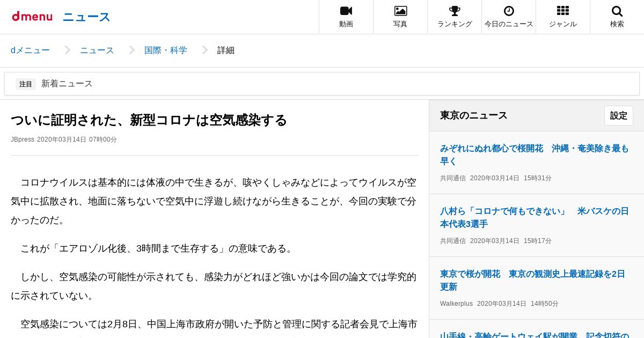This screenshot has width=644, height=338.
Task: Click the article headline ついに証明された
Action: (149, 120)
